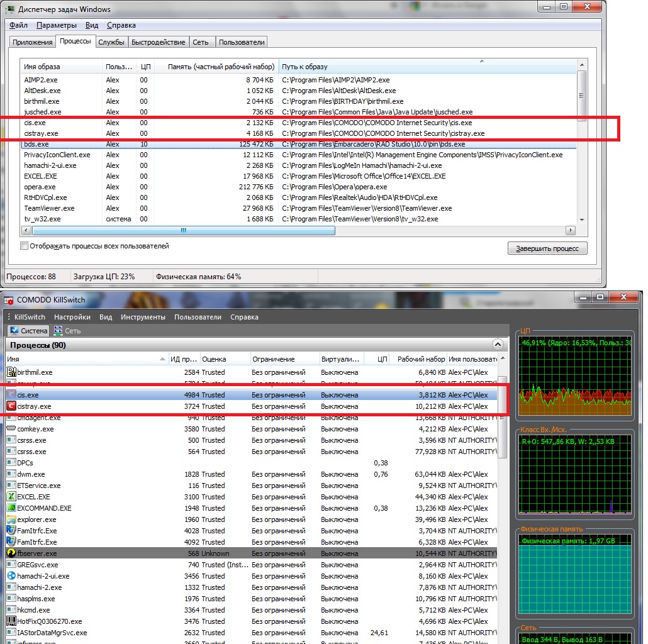The height and width of the screenshot is (644, 648).
Task: Click the ETService.exe process icon
Action: [x=11, y=486]
